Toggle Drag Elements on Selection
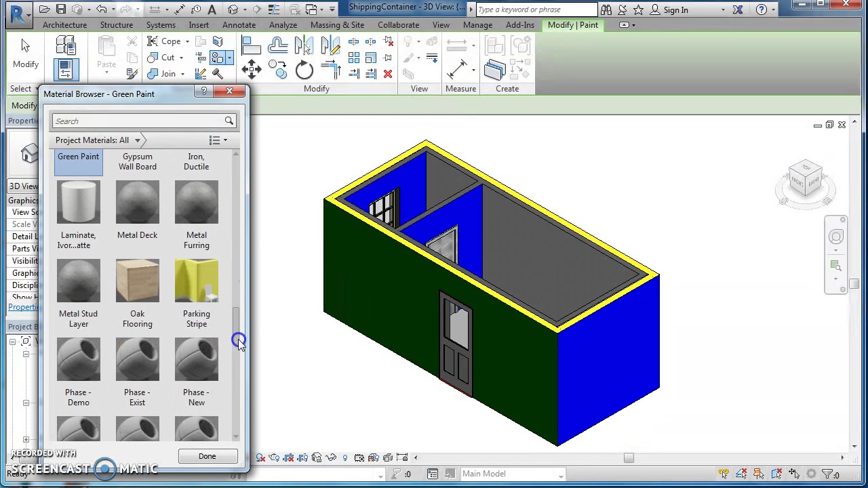Image resolution: width=868 pixels, height=488 pixels. point(794,474)
